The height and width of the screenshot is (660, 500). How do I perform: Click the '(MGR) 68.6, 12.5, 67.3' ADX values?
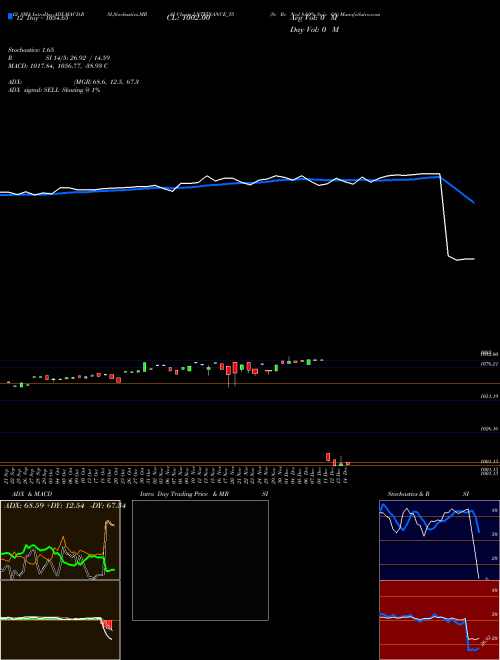(x=106, y=82)
